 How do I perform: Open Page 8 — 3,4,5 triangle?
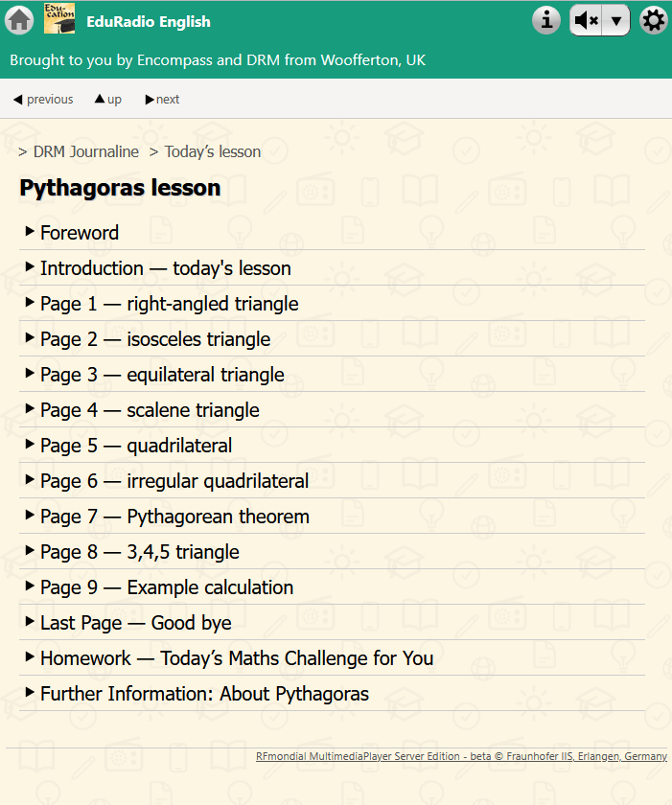332,551
